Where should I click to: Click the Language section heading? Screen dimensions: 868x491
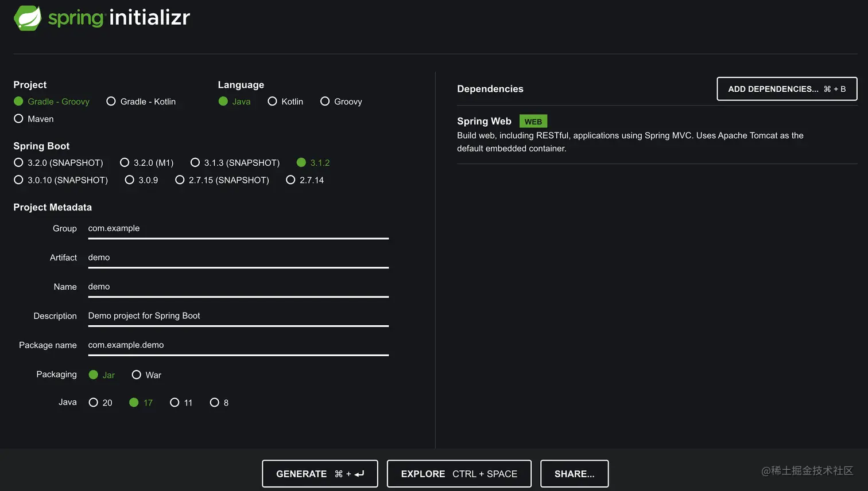click(241, 85)
